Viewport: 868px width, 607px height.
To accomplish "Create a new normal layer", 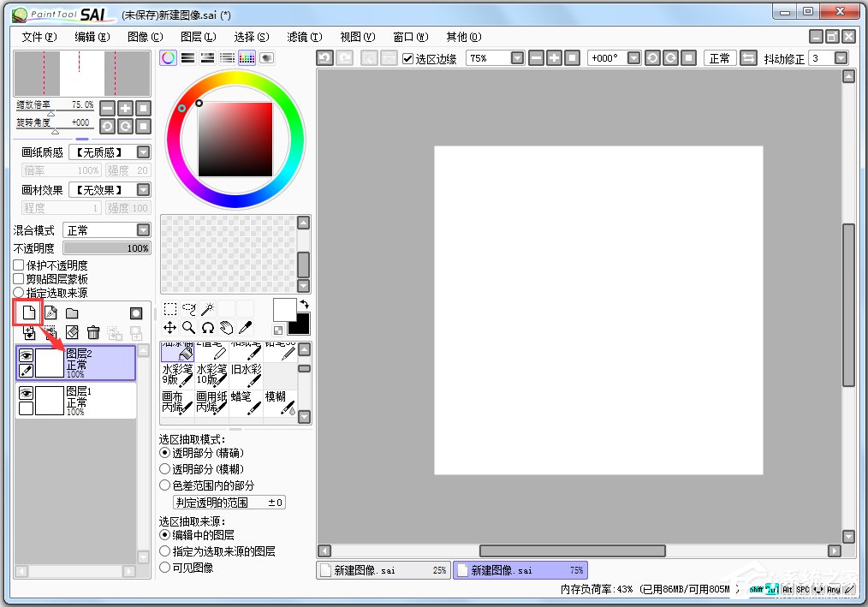I will pyautogui.click(x=28, y=313).
